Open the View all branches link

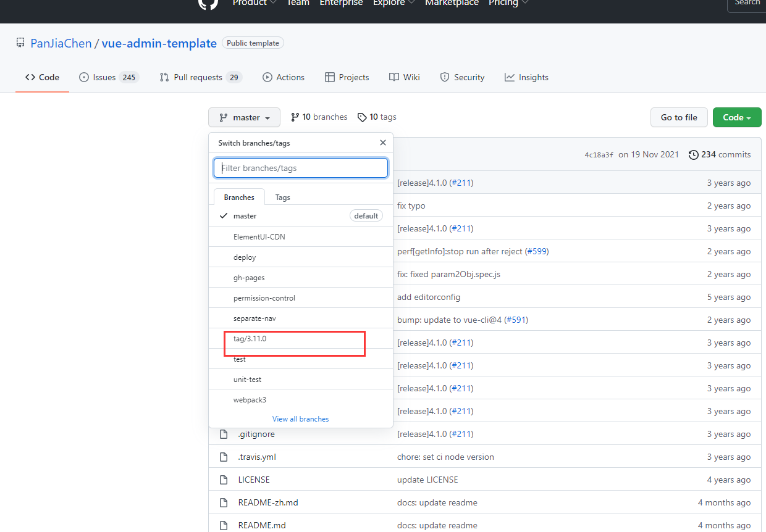tap(300, 418)
